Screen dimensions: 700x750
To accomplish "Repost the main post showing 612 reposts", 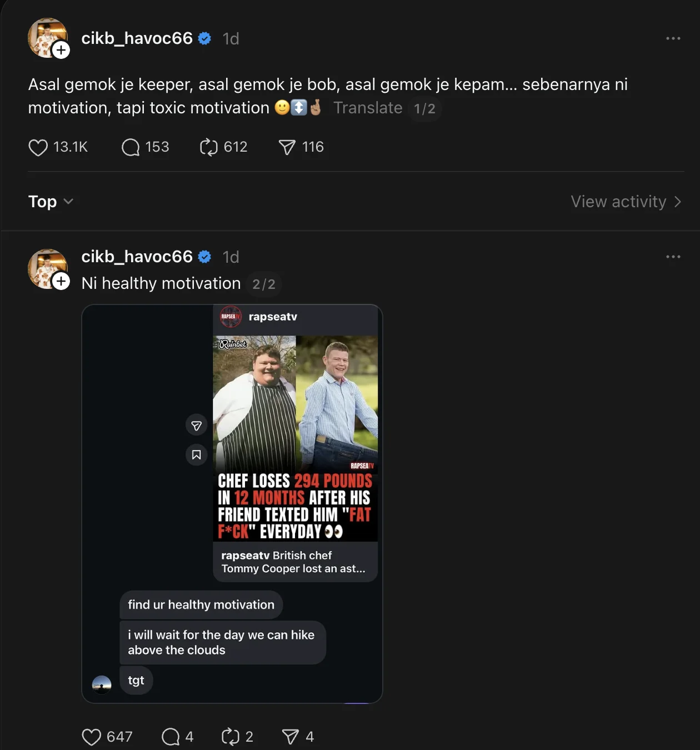I will pyautogui.click(x=209, y=147).
